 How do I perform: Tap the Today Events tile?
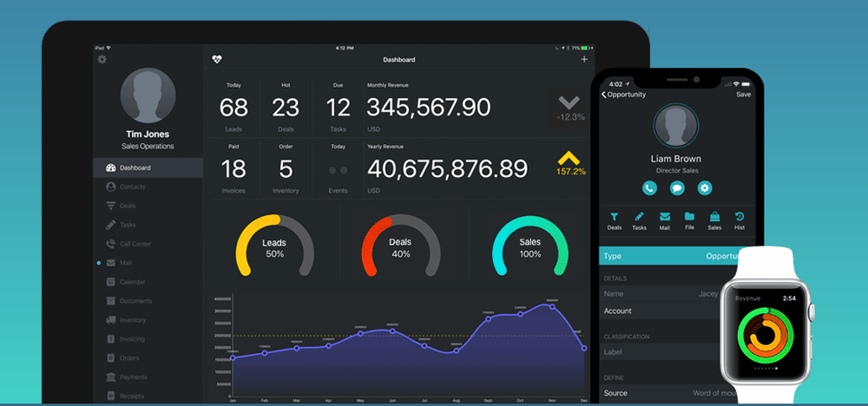click(338, 168)
